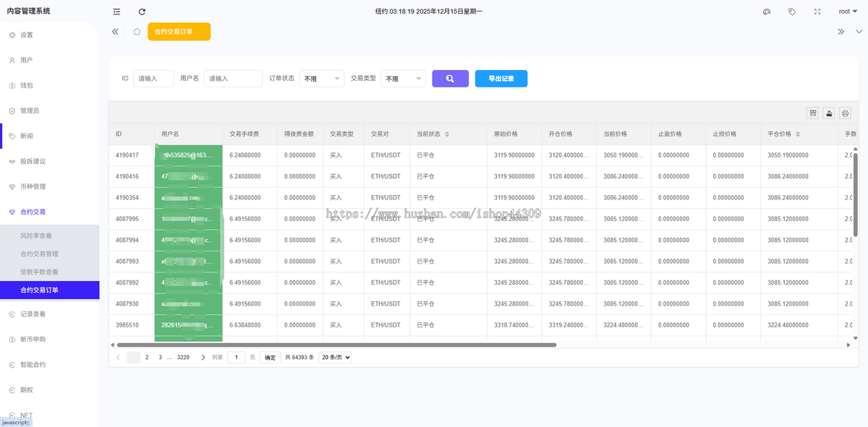Open the 交易类型 不限 dropdown
This screenshot has height=427, width=868.
[403, 78]
